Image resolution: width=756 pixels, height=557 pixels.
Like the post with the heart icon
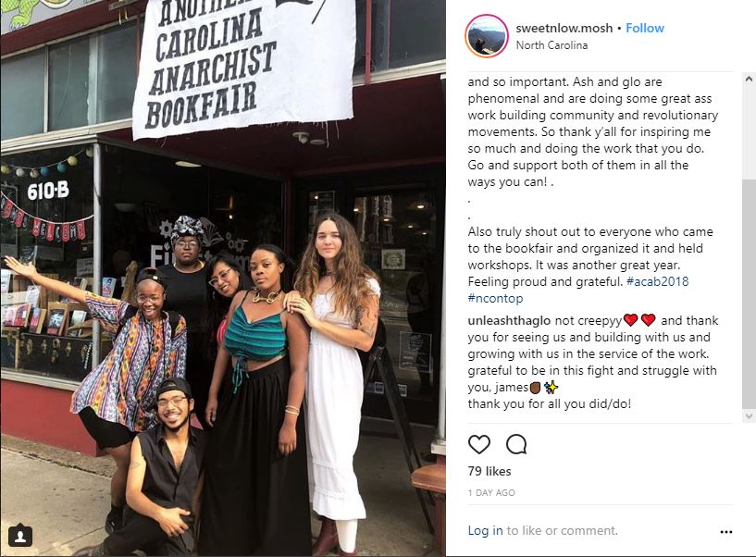[x=478, y=444]
